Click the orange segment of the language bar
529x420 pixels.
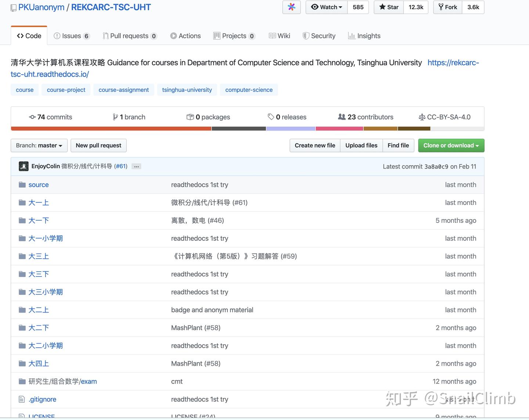tap(110, 128)
